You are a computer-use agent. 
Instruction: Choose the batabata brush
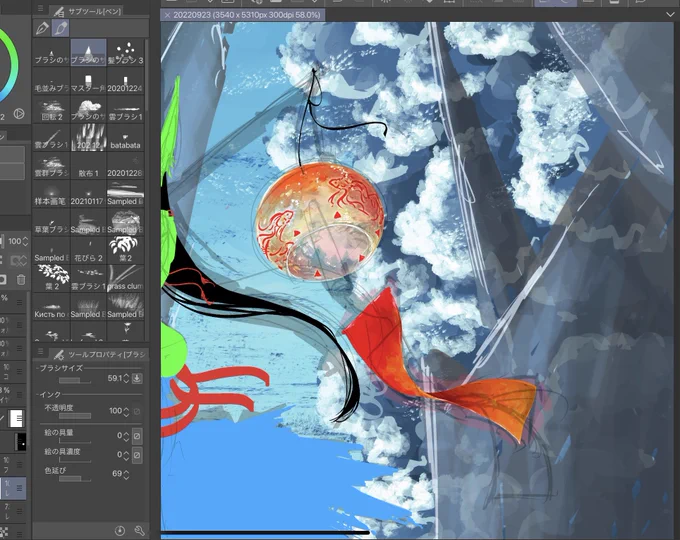point(125,137)
